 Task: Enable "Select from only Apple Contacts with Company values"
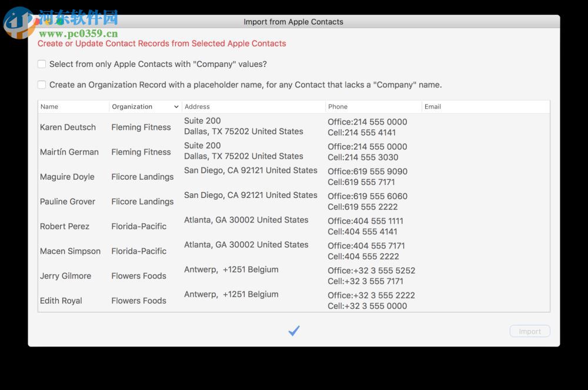[42, 63]
